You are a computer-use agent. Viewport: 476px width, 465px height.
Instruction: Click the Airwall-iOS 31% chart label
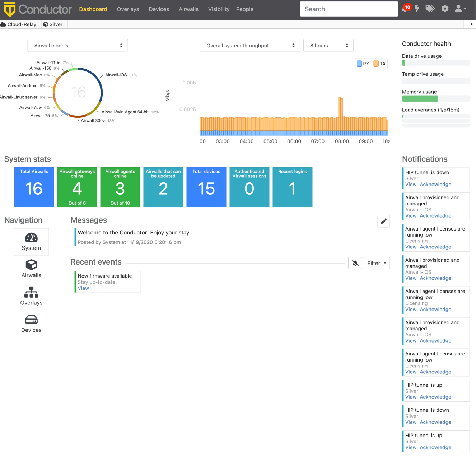pos(121,75)
